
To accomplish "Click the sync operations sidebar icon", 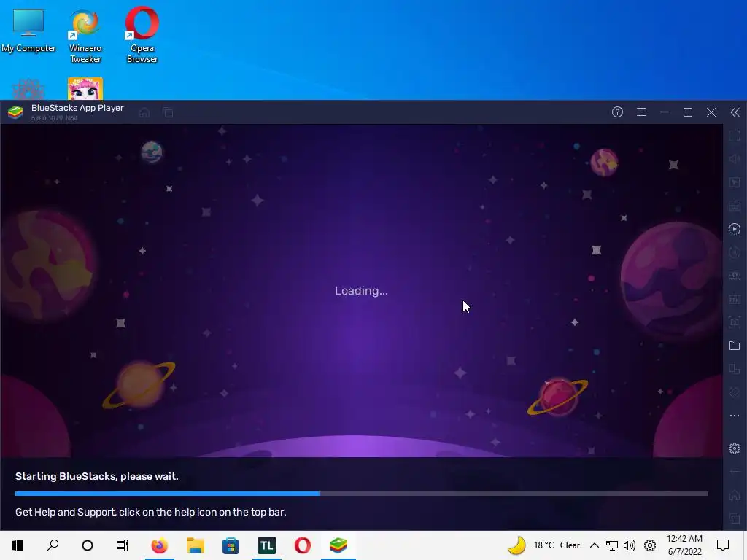I will click(735, 252).
